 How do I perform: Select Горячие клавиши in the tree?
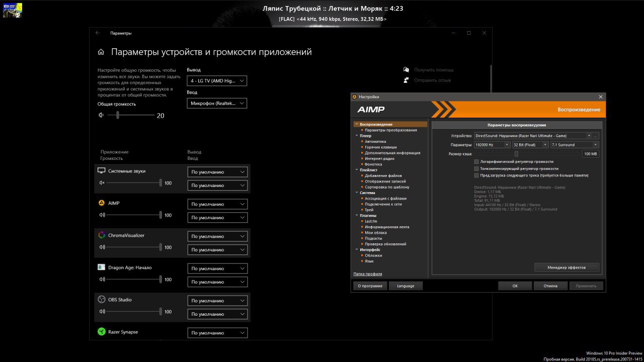(x=380, y=147)
